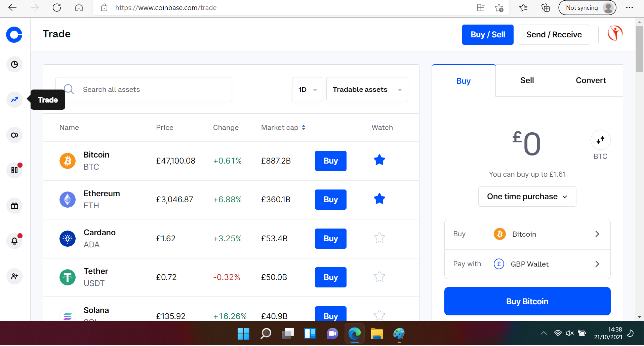Open the browser favorites list
This screenshot has height=346, width=644.
[x=523, y=7]
